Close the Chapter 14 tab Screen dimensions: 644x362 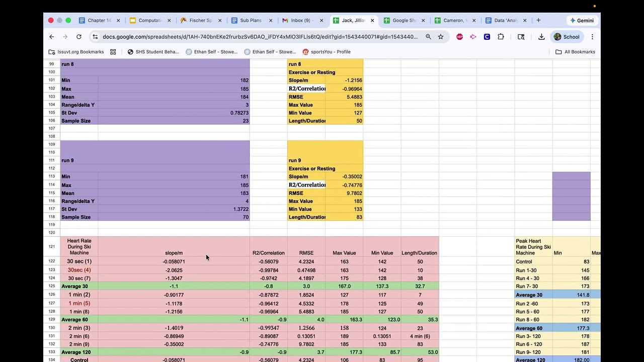tap(119, 21)
